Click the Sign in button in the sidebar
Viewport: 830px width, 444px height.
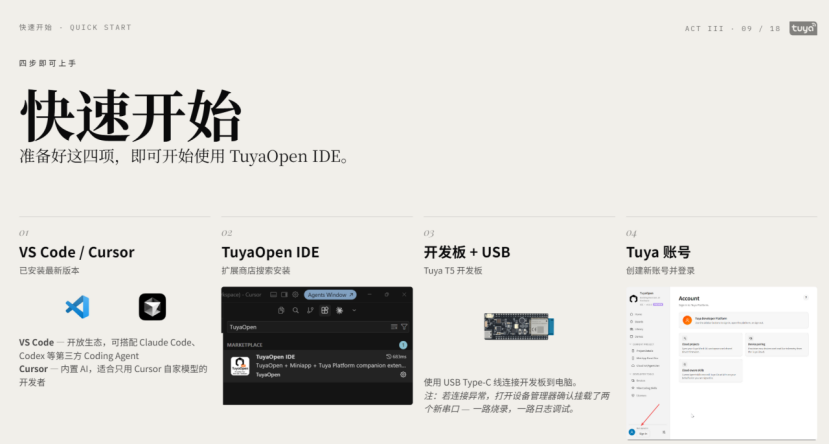point(643,433)
